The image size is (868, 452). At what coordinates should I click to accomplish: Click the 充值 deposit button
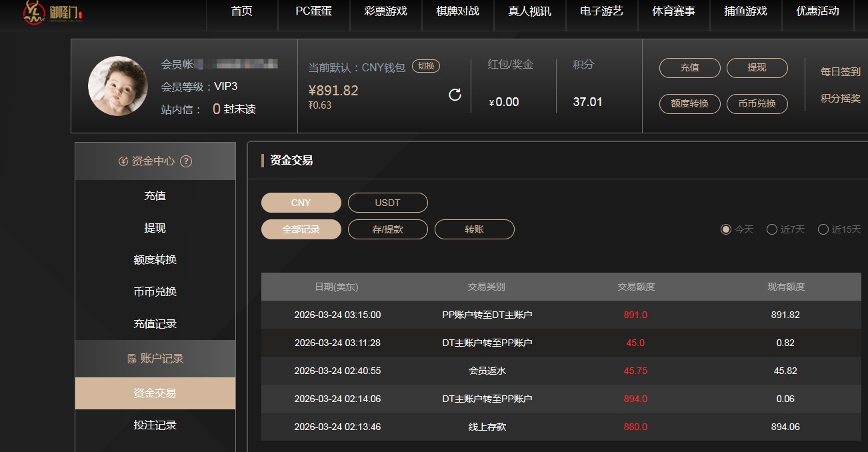(689, 67)
